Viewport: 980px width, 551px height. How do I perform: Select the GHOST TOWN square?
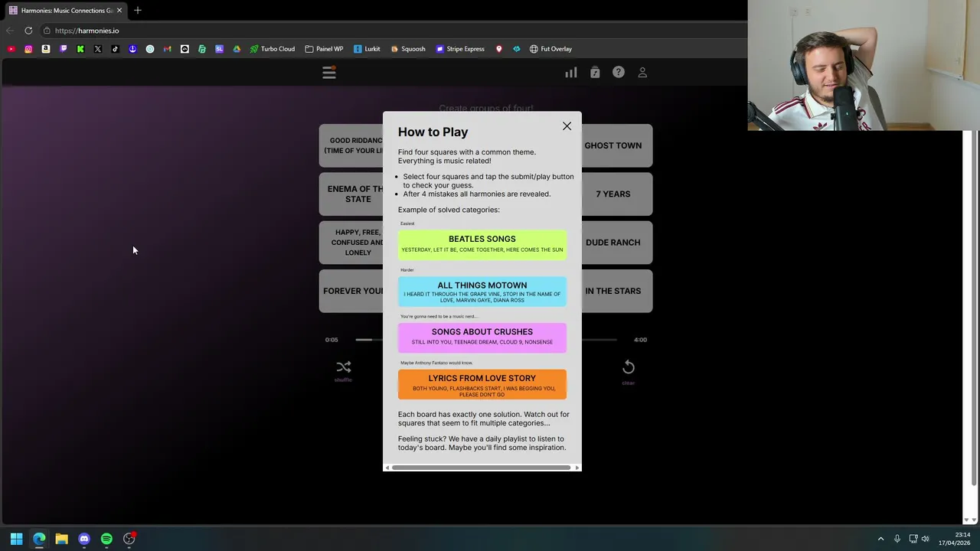(617, 145)
